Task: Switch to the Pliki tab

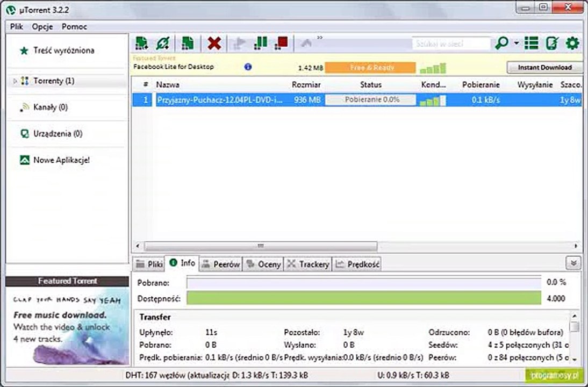Action: tap(149, 264)
